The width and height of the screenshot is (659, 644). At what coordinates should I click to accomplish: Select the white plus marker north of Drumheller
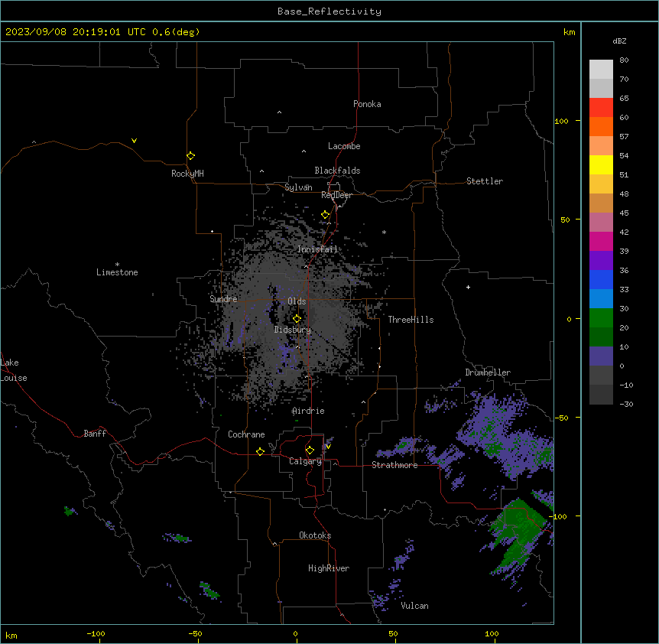click(x=468, y=287)
